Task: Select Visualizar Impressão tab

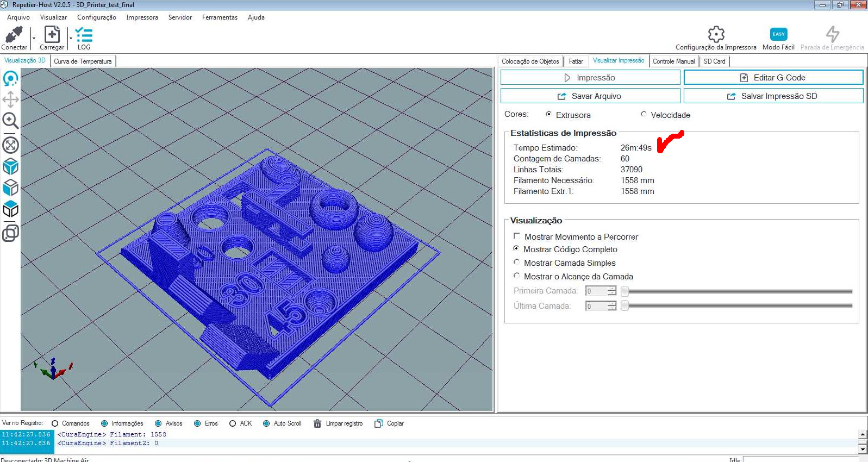Action: point(619,61)
